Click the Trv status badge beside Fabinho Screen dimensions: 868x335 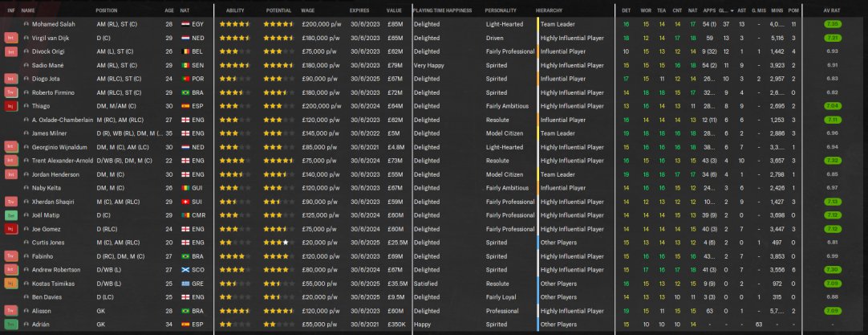point(11,256)
